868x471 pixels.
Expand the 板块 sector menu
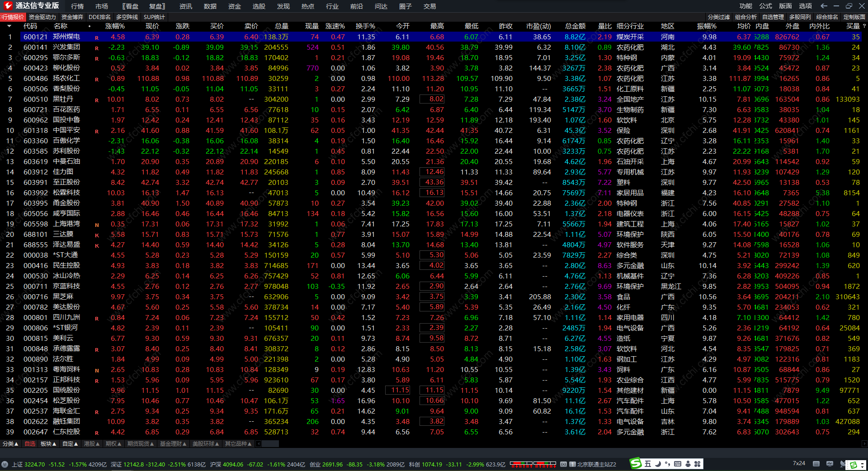tap(48, 444)
